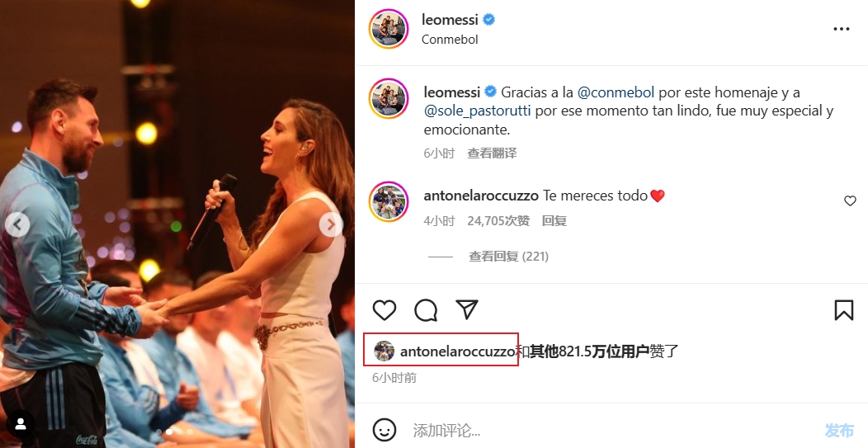868x448 pixels.
Task: Open the Conmebol location under leomessi
Action: (450, 40)
